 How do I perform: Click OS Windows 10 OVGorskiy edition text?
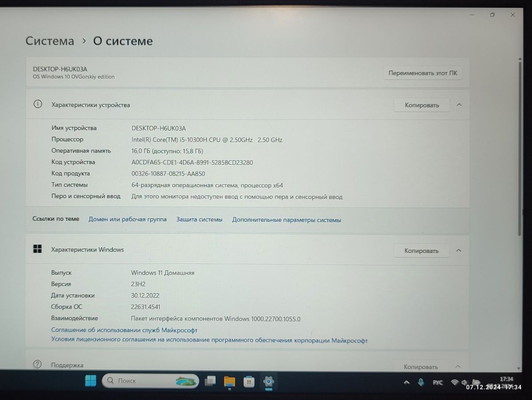point(74,77)
